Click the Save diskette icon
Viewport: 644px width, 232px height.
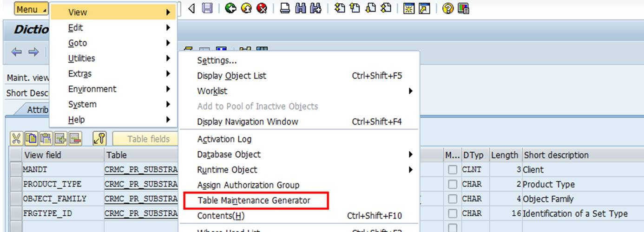pos(207,8)
